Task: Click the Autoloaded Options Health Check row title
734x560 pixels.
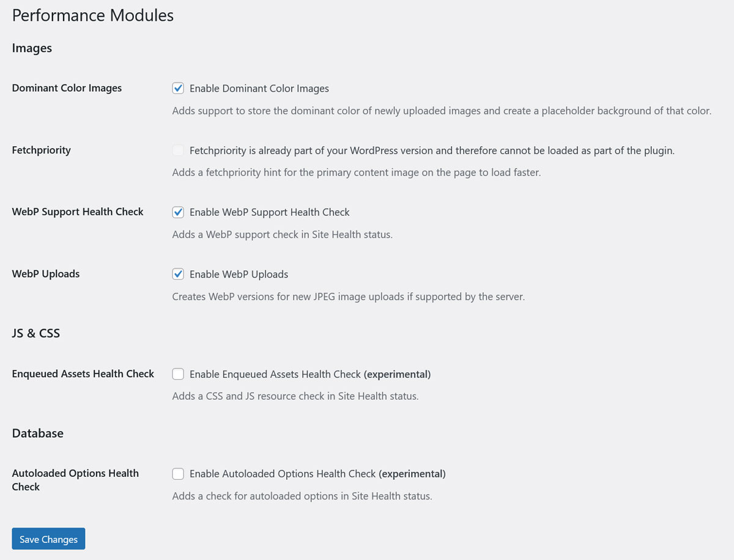Action: (x=75, y=480)
